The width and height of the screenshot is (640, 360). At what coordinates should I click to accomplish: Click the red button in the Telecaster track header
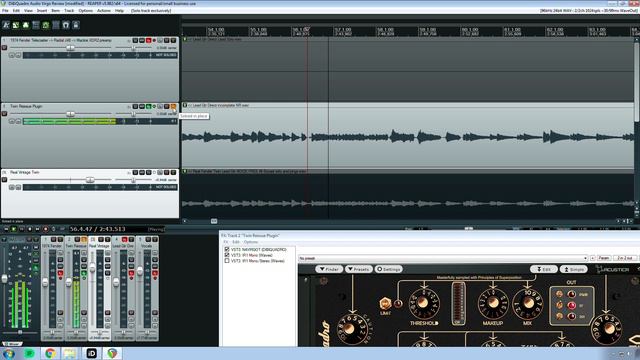pyautogui.click(x=149, y=40)
